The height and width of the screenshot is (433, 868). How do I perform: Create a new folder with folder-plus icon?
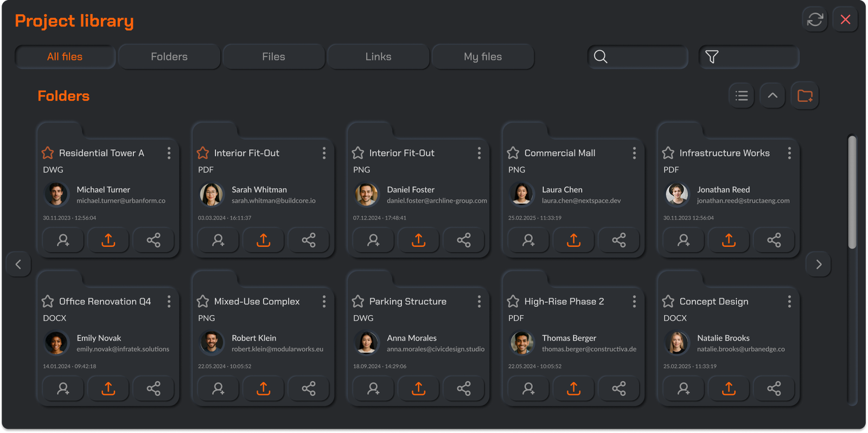point(805,96)
